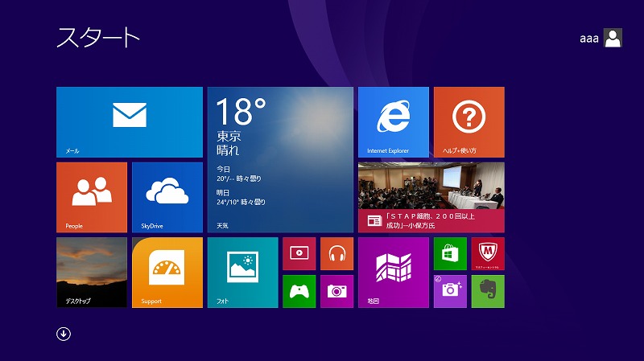Open the Weather tile showing Tokyo

click(280, 159)
